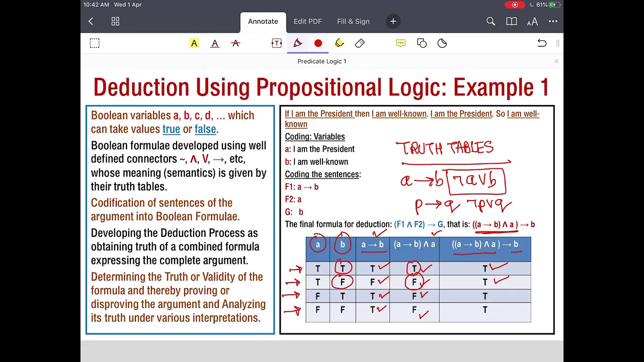The height and width of the screenshot is (362, 644).
Task: Tap the battery status indicator
Action: pyautogui.click(x=554, y=5)
